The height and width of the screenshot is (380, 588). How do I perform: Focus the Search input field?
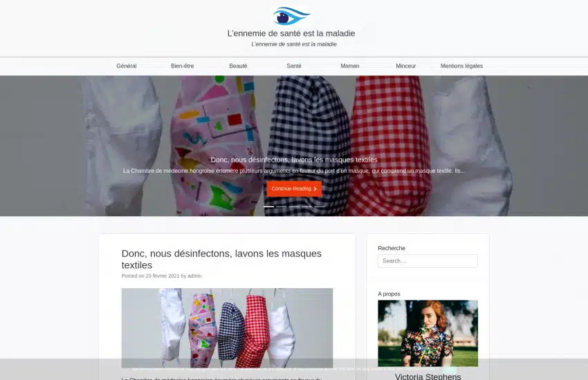pyautogui.click(x=428, y=261)
